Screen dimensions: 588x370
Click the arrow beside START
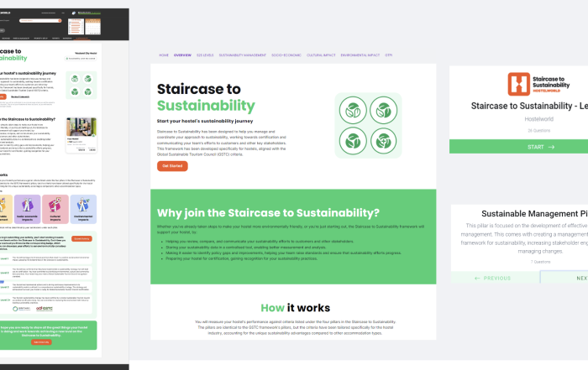551,147
